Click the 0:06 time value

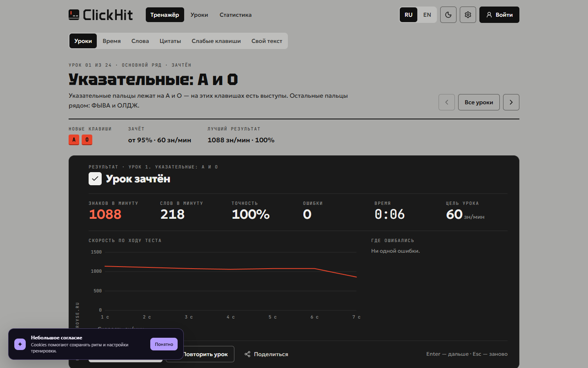click(x=390, y=214)
